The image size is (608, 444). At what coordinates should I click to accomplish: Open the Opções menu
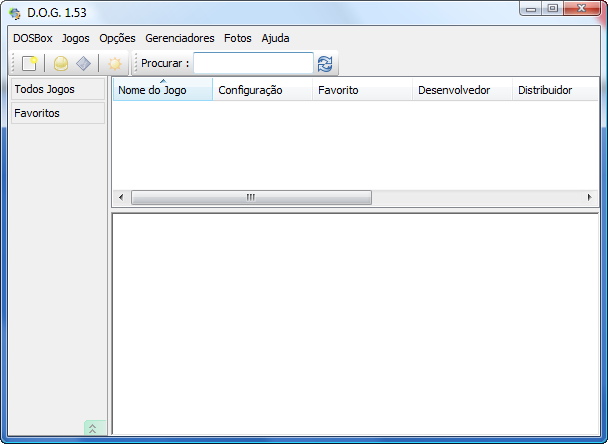117,38
